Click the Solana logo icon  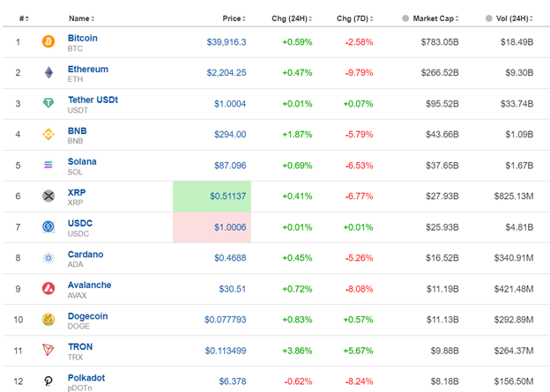pyautogui.click(x=48, y=165)
